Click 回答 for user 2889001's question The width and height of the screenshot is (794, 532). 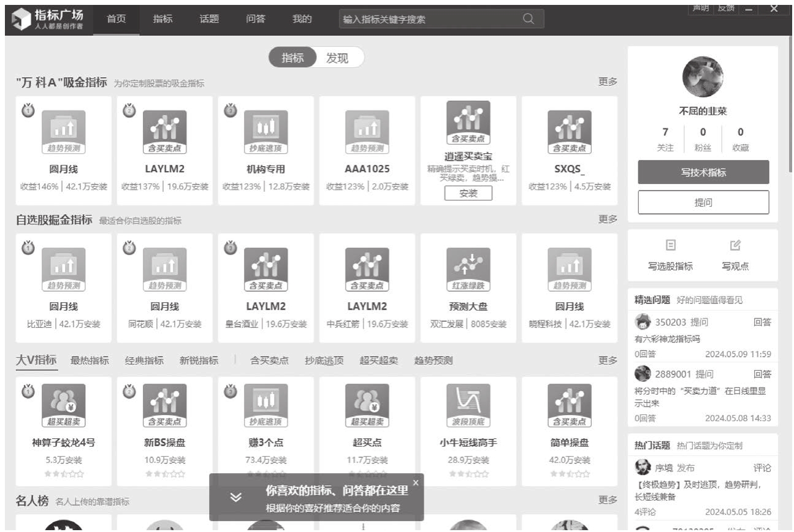click(762, 374)
